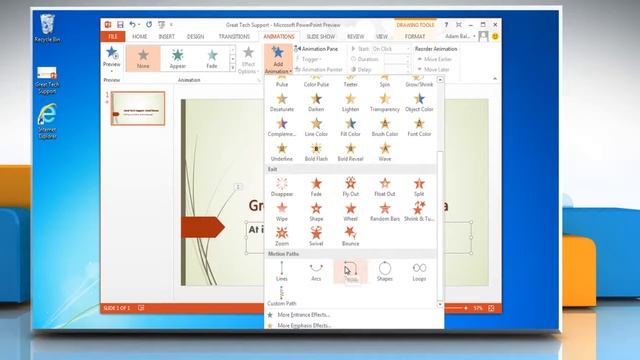The height and width of the screenshot is (360, 640).
Task: Open the Recycle Bin desktop icon
Action: pyautogui.click(x=47, y=28)
